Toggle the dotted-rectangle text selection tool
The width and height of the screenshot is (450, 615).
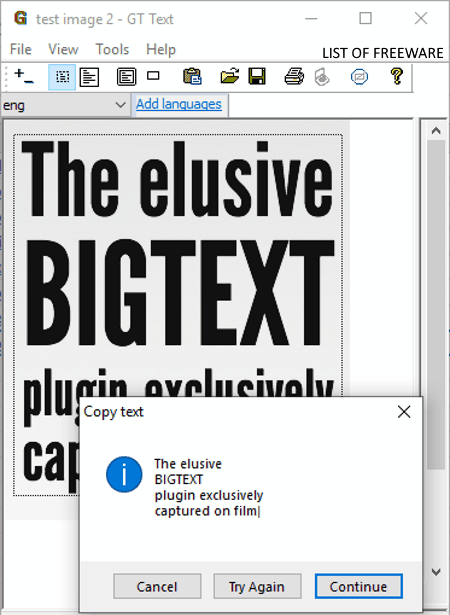click(x=62, y=77)
